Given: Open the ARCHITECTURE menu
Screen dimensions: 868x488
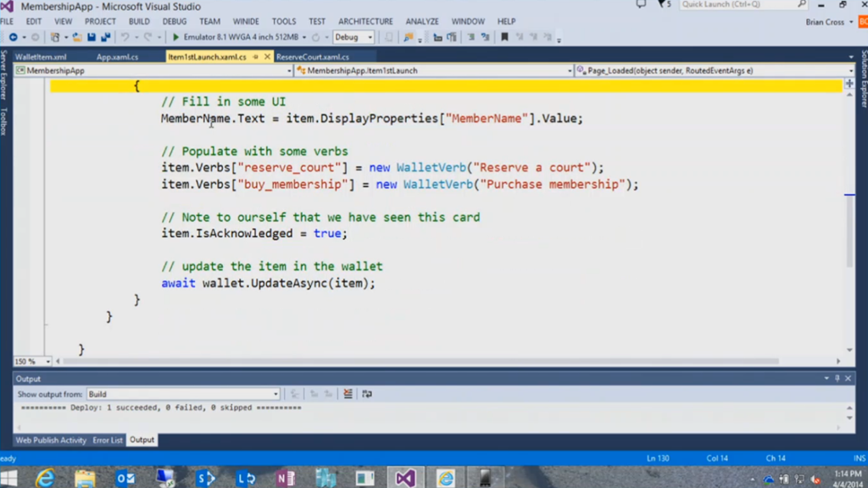Looking at the screenshot, I should (x=366, y=21).
